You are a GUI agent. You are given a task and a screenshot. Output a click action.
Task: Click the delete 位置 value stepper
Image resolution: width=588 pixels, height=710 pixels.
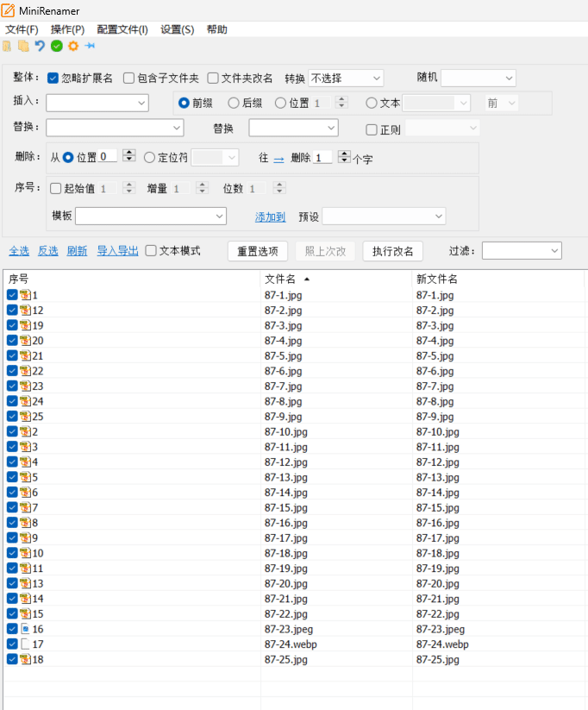(129, 155)
